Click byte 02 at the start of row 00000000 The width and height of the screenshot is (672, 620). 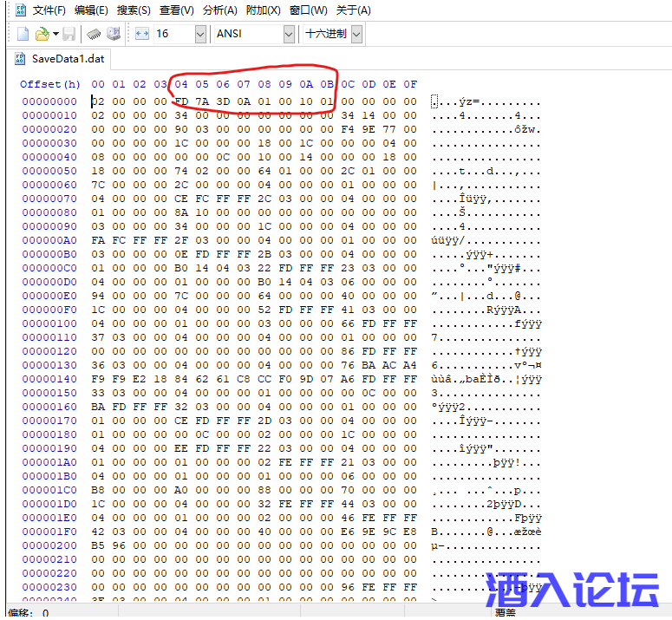pyautogui.click(x=98, y=101)
